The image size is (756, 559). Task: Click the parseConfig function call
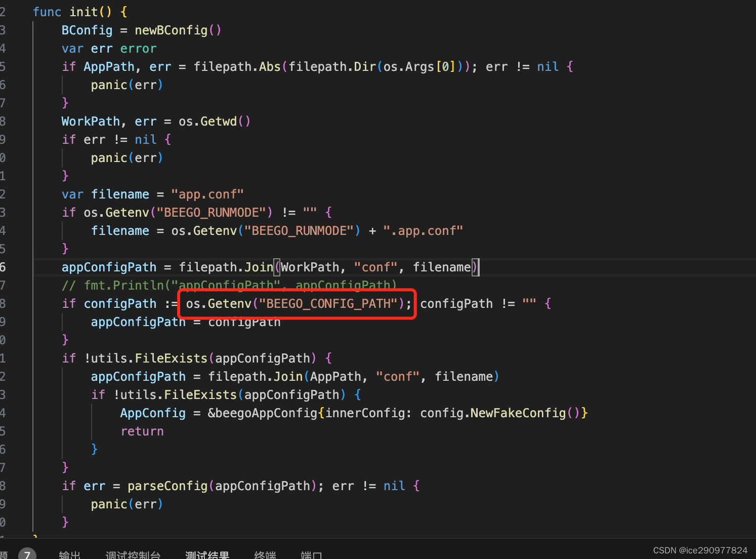(x=167, y=486)
